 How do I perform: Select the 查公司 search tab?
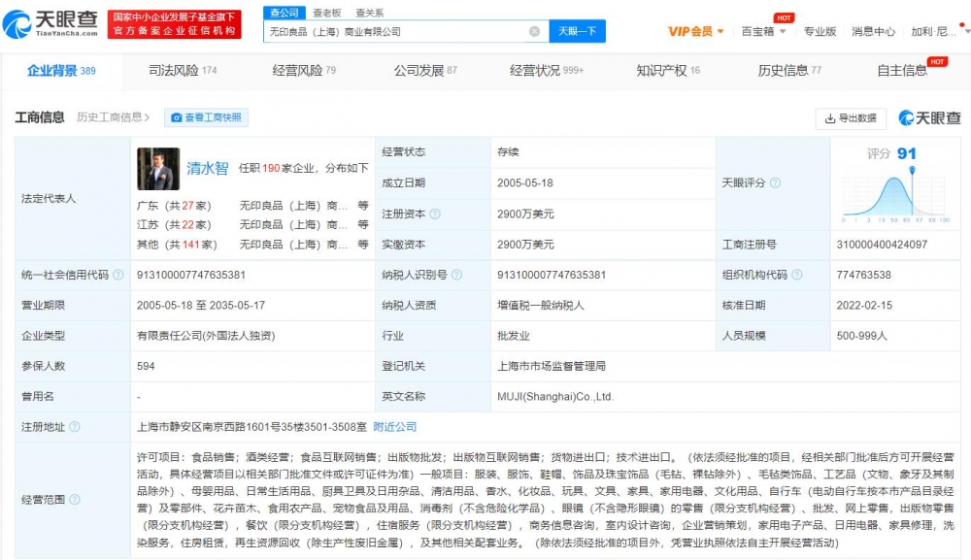click(x=285, y=13)
